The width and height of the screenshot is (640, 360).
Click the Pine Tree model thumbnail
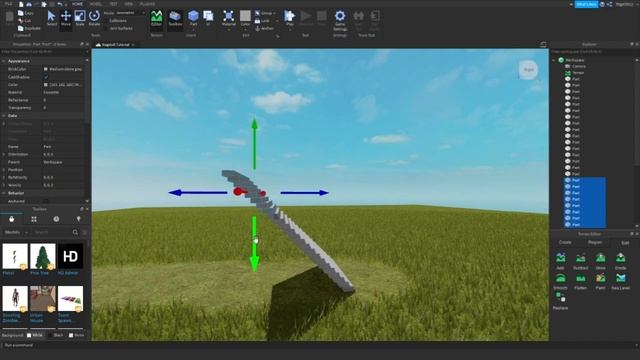pos(43,256)
